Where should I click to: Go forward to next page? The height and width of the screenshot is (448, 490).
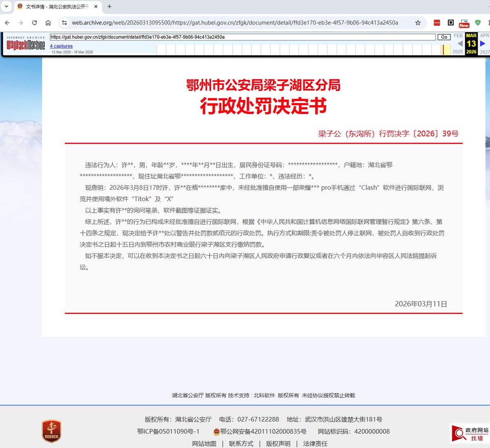click(21, 23)
